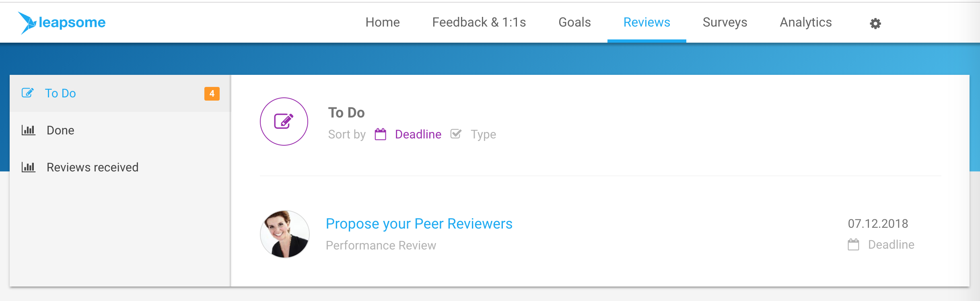Click the gray calendar icon under 07.12.2018

(853, 244)
